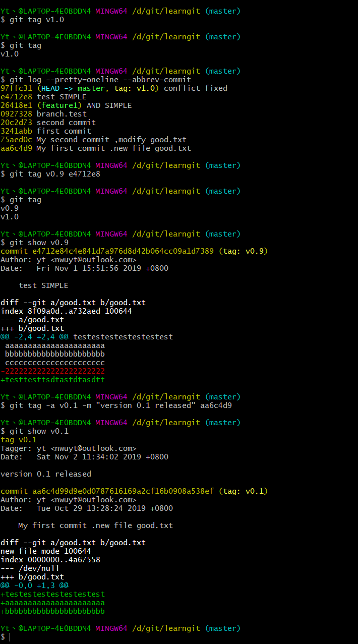Click the '--- /dev/null' line
Image resolution: width=358 pixels, height=644 pixels.
point(30,568)
